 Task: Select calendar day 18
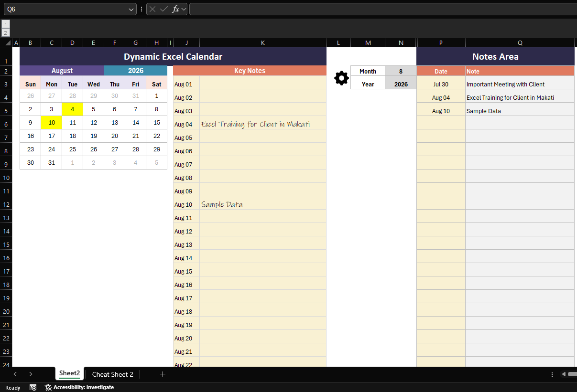[x=72, y=136]
